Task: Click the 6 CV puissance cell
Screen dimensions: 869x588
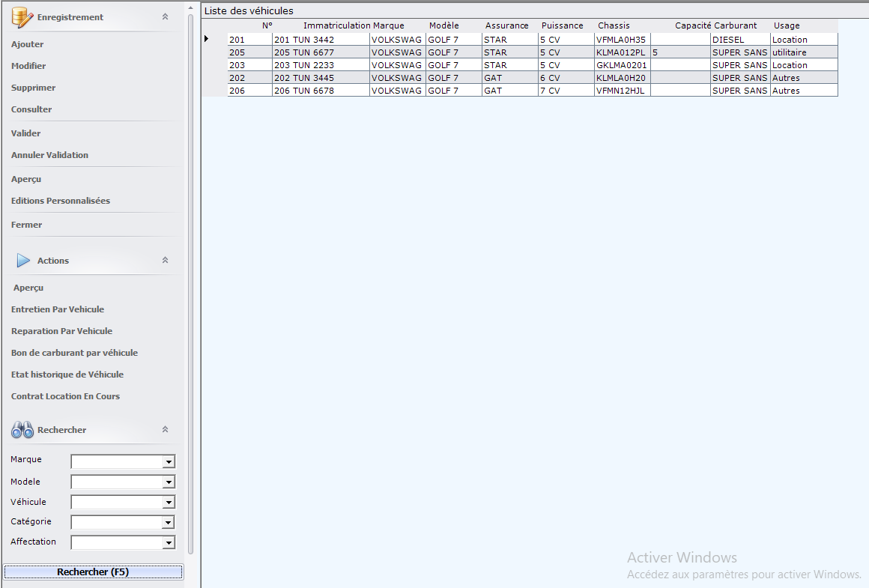Action: pos(566,78)
